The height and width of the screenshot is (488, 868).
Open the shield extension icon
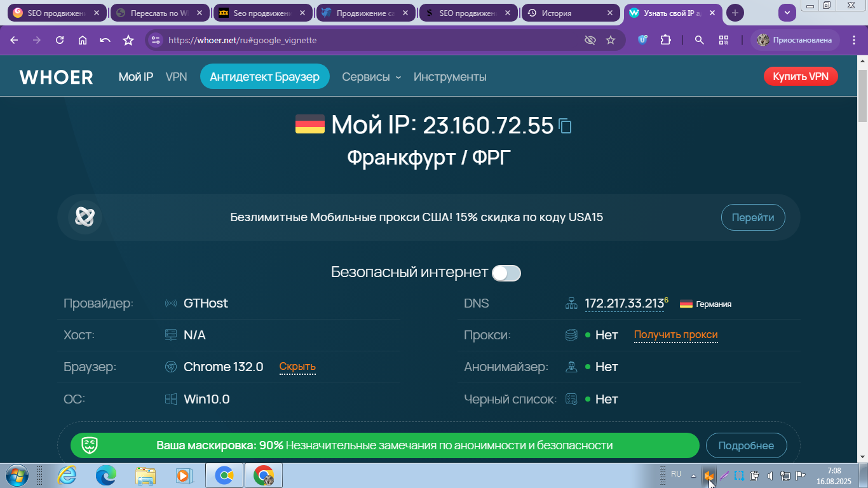click(x=643, y=40)
